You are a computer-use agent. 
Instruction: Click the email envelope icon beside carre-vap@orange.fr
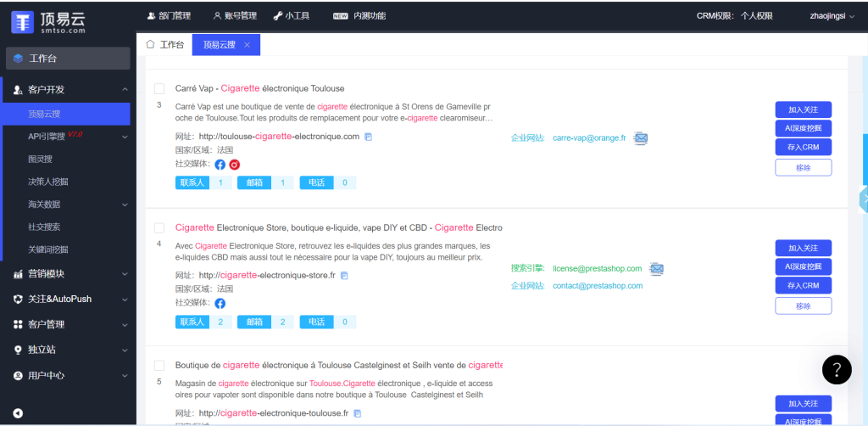click(641, 138)
